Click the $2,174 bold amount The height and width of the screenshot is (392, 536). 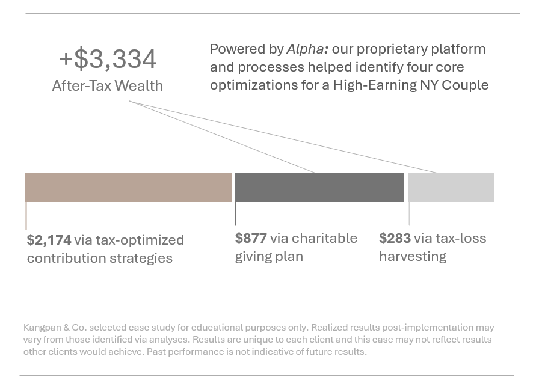49,240
